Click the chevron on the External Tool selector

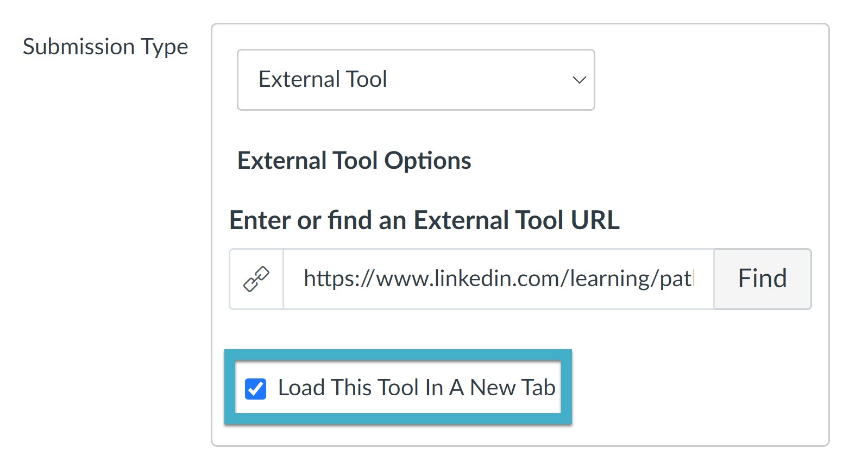[x=578, y=80]
